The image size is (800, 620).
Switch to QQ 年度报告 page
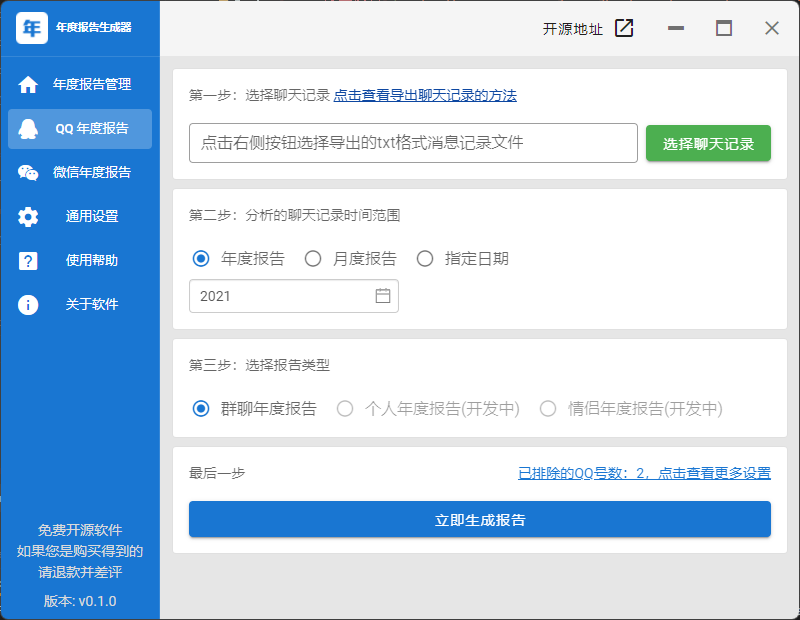tap(80, 129)
